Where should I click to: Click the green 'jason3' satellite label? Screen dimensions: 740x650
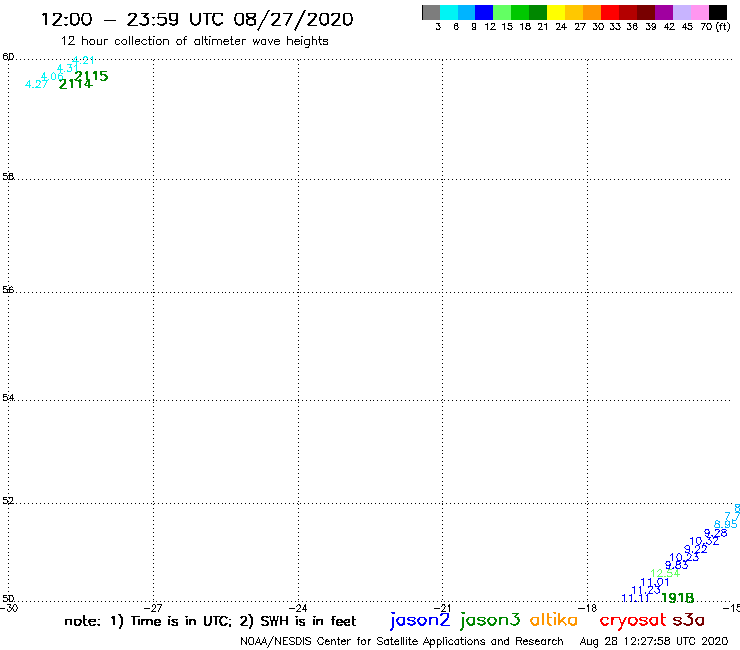pos(490,620)
